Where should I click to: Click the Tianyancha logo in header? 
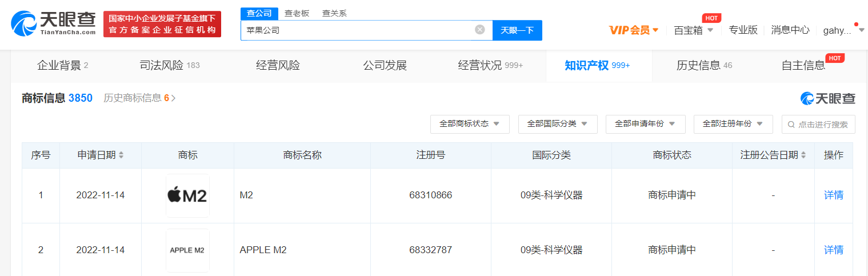(x=54, y=23)
